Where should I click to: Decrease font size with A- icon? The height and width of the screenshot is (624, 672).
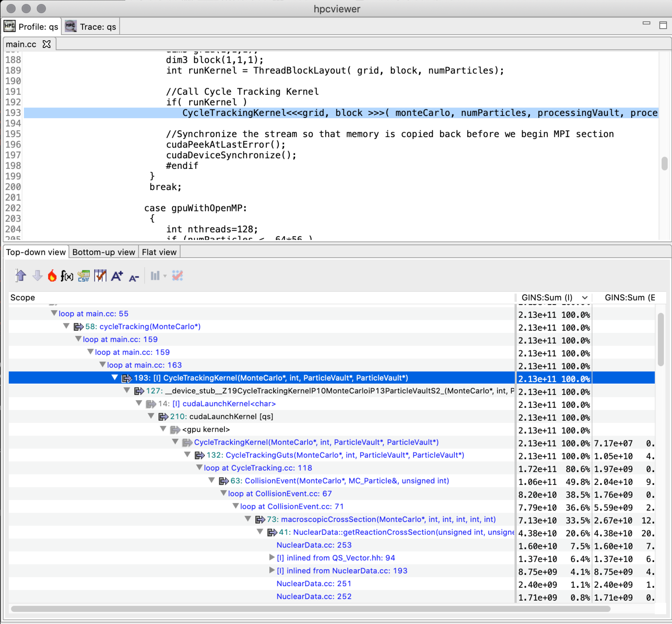coord(134,277)
